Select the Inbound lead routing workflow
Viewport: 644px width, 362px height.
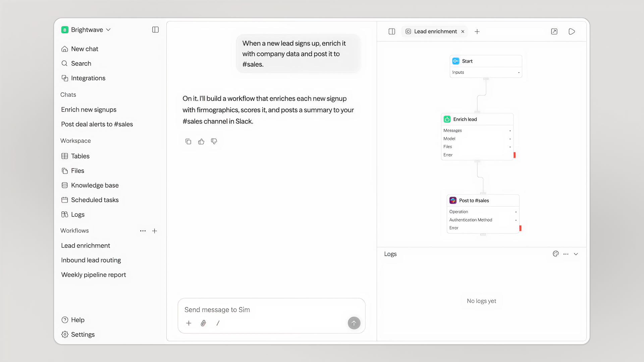(91, 260)
